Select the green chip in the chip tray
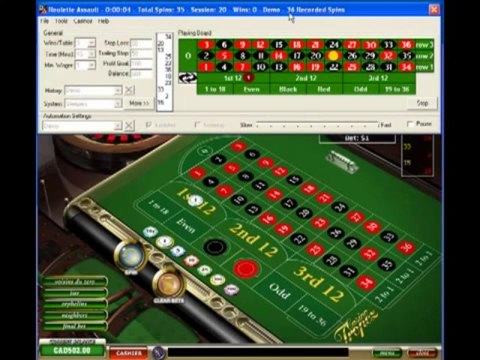The height and width of the screenshot is (360, 480). [204, 270]
